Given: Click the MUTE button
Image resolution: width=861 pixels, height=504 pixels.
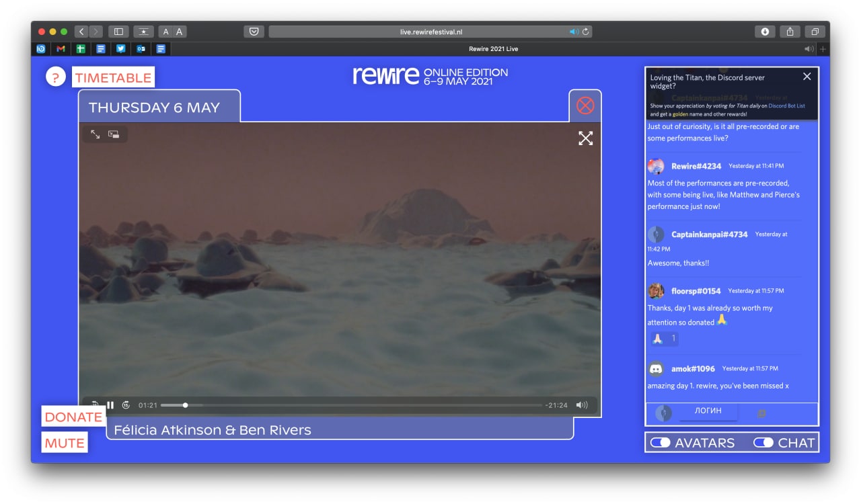Looking at the screenshot, I should click(x=65, y=443).
